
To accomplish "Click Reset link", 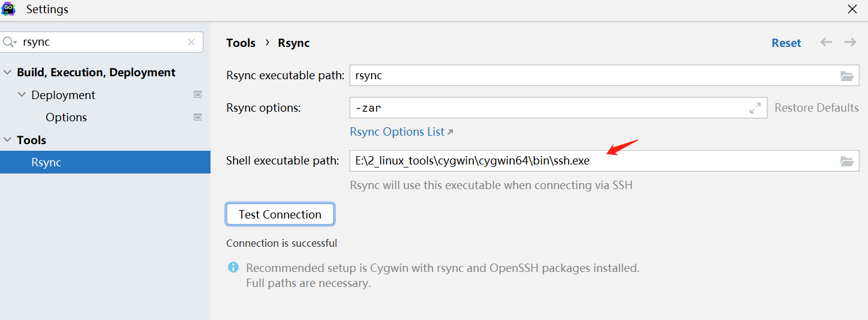I will click(786, 43).
